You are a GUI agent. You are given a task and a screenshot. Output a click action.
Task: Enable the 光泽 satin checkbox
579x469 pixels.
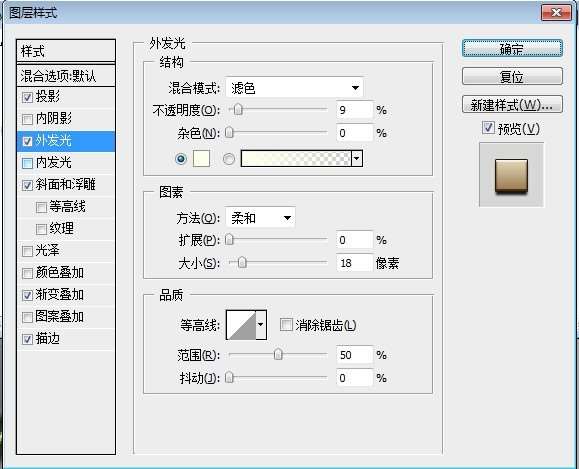click(27, 251)
